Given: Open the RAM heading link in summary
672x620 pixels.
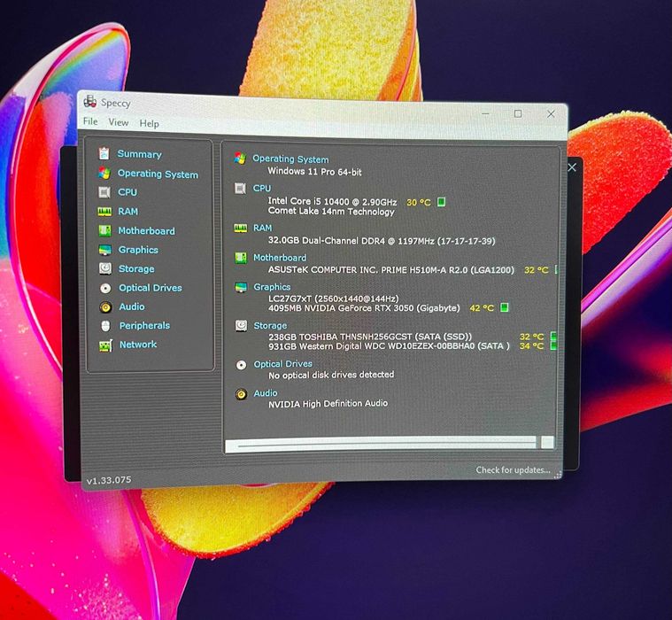Looking at the screenshot, I should tap(262, 228).
